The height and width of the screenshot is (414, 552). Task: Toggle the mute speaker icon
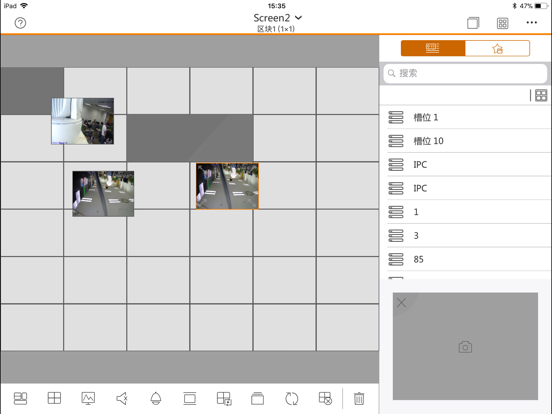pos(122,399)
